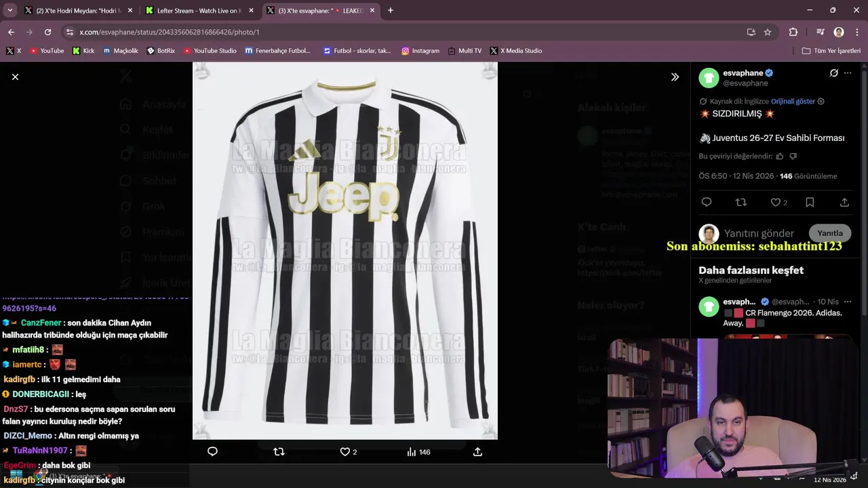Click chat username TuRaNnN1907

[40, 451]
